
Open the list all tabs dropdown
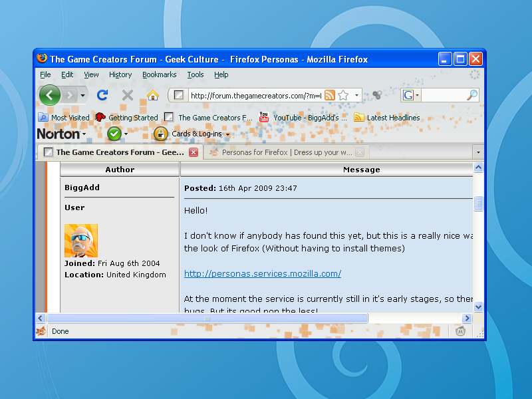pos(478,152)
